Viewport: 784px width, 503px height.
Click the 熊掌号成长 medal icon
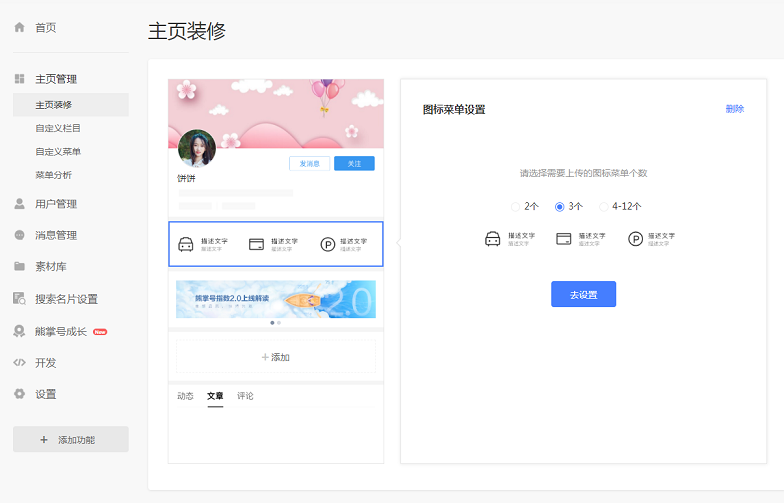coord(19,331)
